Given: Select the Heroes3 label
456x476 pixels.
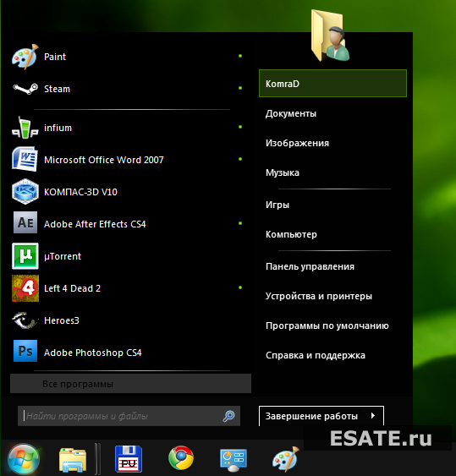Looking at the screenshot, I should click(x=62, y=320).
